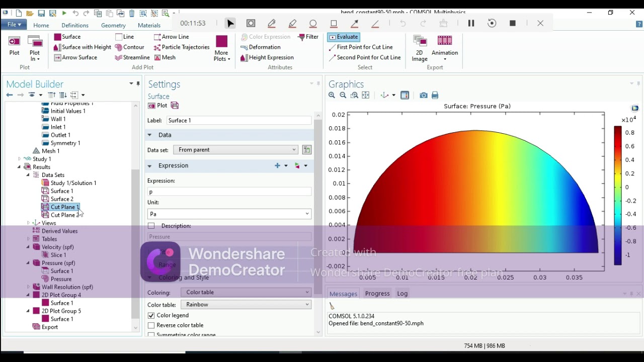Screen dimensions: 644x362
Task: Restart the screen recording
Action: [x=492, y=23]
